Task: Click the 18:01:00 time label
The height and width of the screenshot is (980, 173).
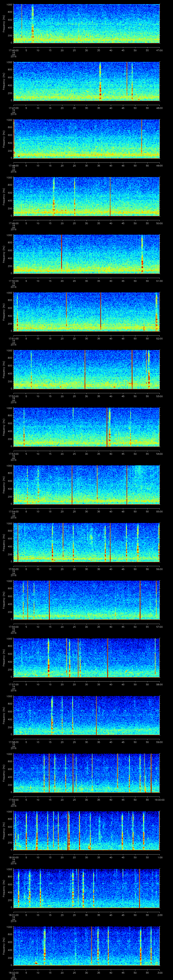Action: 13,915
